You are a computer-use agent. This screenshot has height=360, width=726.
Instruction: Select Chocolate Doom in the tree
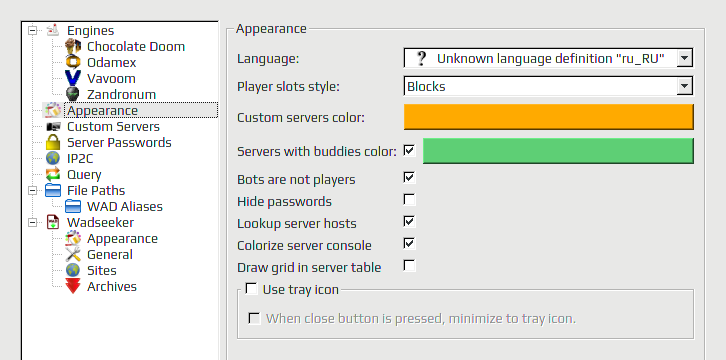coord(136,46)
